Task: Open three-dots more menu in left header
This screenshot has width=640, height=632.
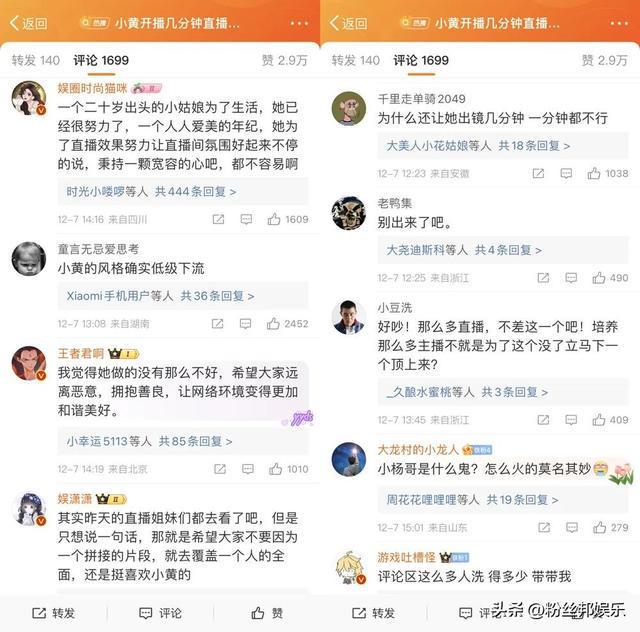Action: [x=299, y=23]
